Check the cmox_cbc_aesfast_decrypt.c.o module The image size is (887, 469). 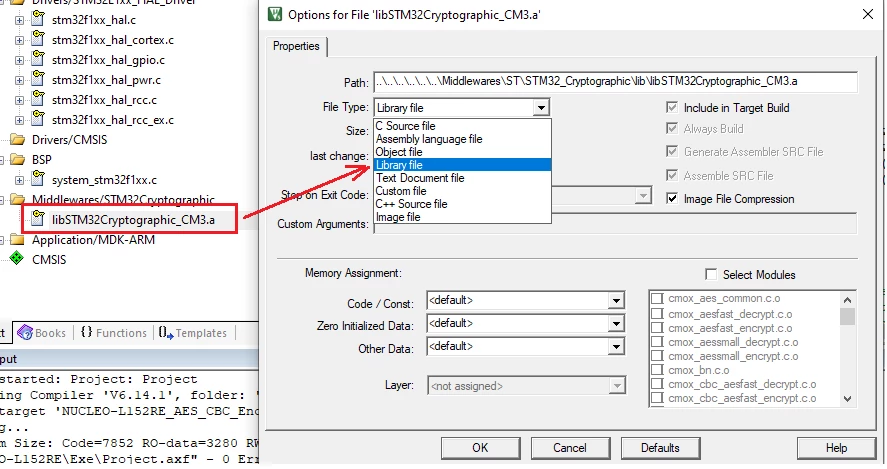657,384
